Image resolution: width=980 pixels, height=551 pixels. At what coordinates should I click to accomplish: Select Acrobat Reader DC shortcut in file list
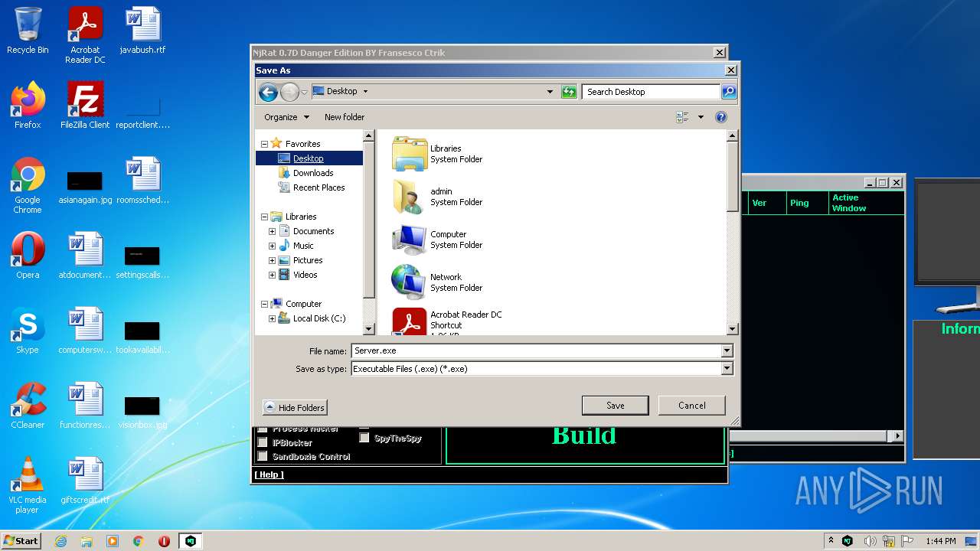pos(447,321)
